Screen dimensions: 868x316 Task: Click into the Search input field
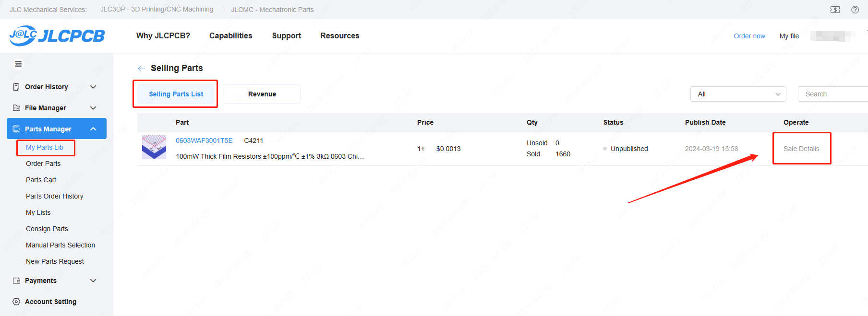[832, 94]
